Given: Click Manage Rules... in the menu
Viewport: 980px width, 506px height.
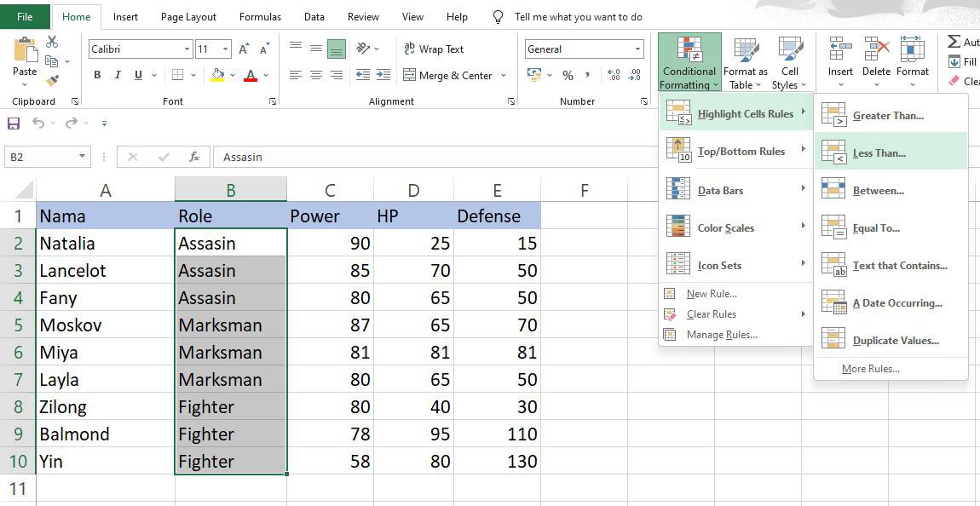Looking at the screenshot, I should point(736,335).
